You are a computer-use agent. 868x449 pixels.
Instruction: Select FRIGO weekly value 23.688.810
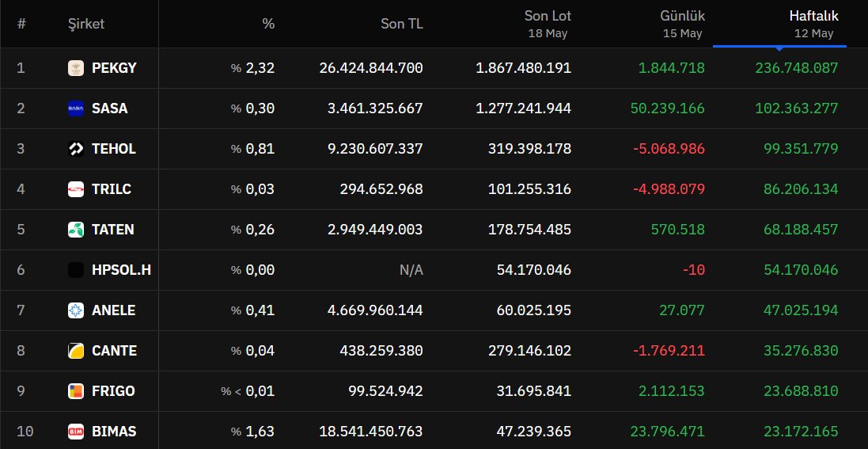click(x=801, y=391)
